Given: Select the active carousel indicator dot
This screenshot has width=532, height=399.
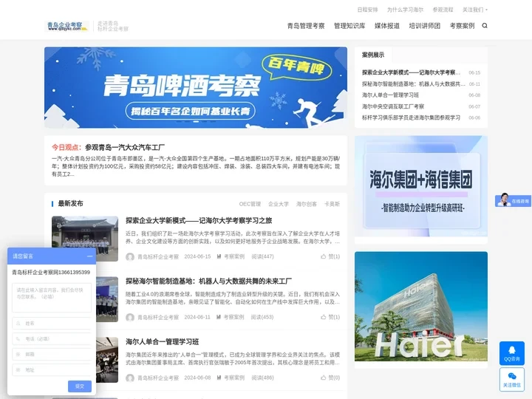Looking at the screenshot, I should tap(196, 121).
